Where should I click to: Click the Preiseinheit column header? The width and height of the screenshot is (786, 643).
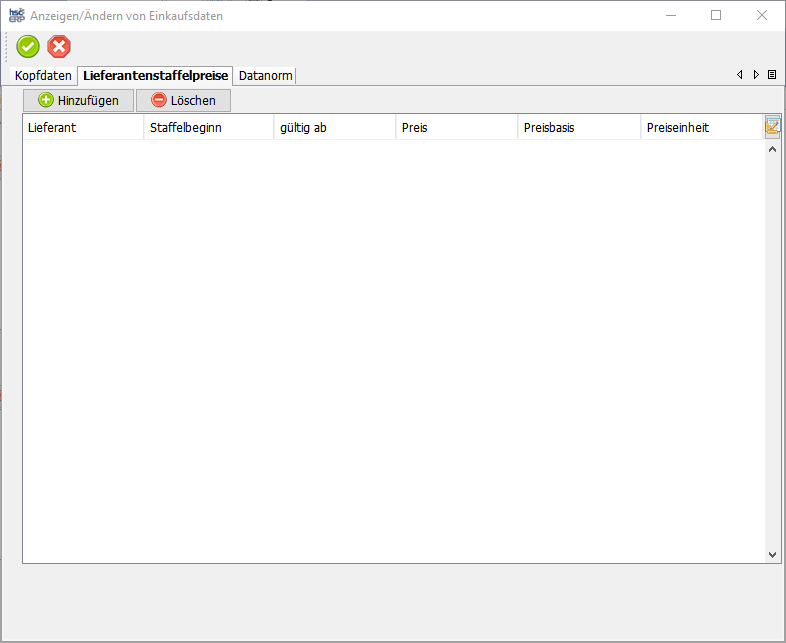click(x=700, y=128)
